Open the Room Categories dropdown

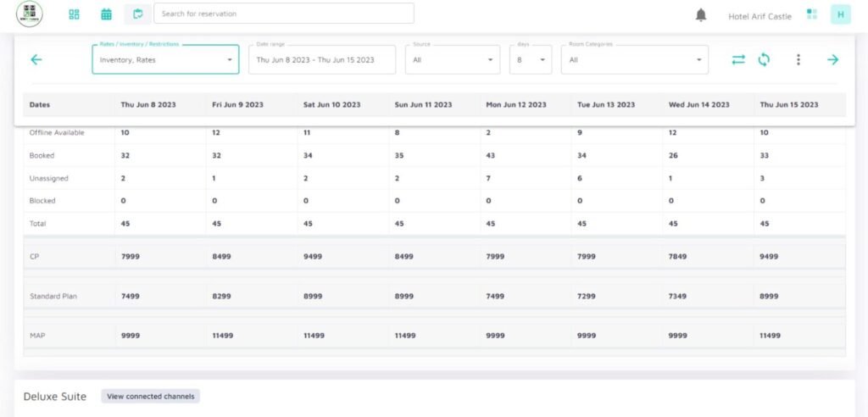[x=634, y=60]
